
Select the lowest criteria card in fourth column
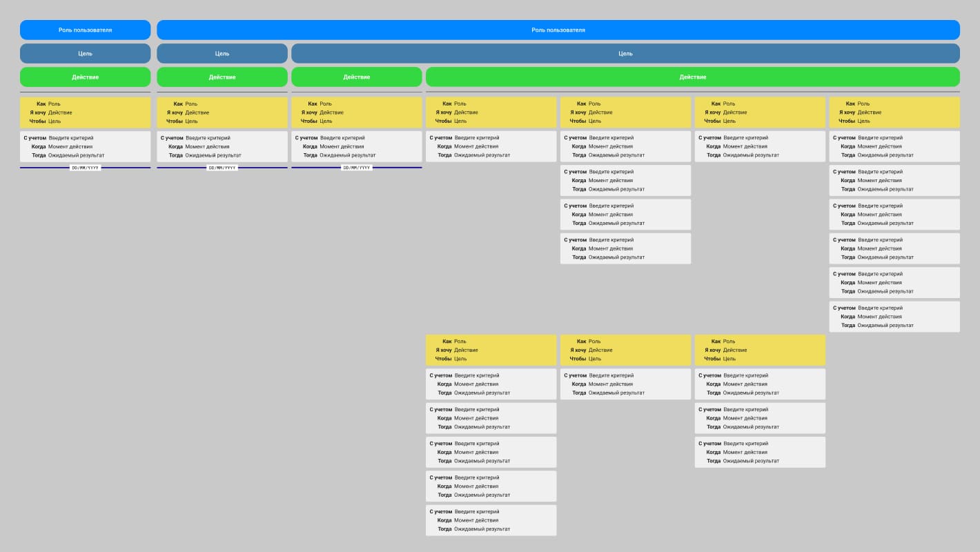coord(491,520)
